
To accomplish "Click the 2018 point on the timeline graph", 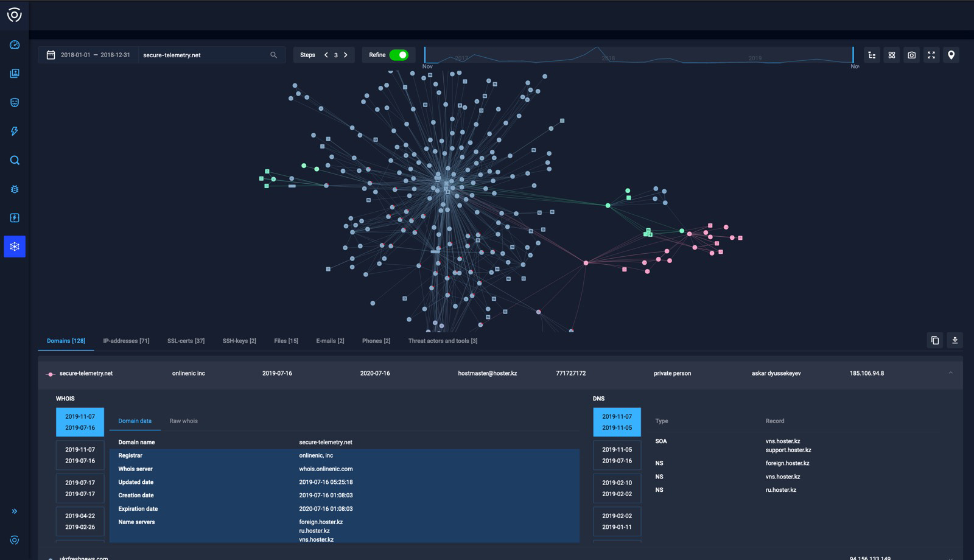I will tap(608, 58).
